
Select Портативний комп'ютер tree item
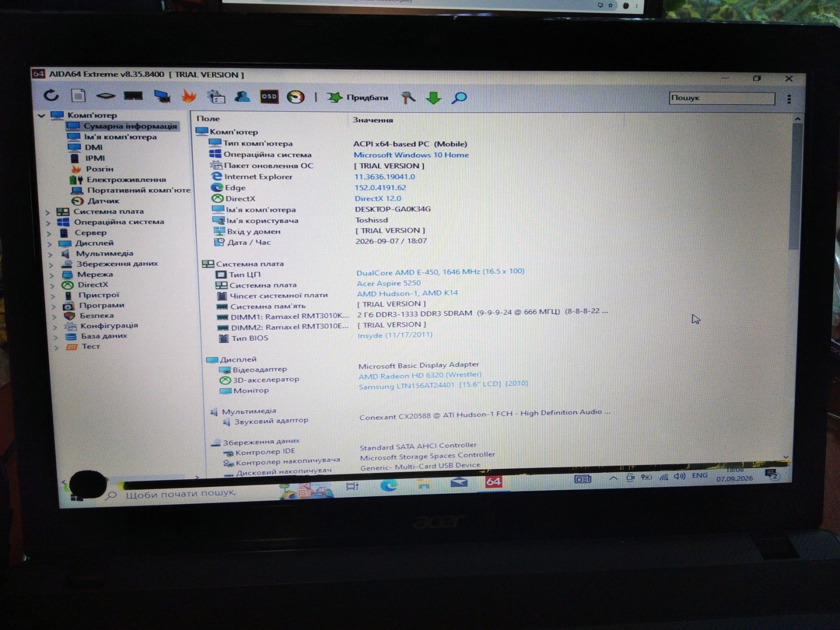pyautogui.click(x=130, y=190)
